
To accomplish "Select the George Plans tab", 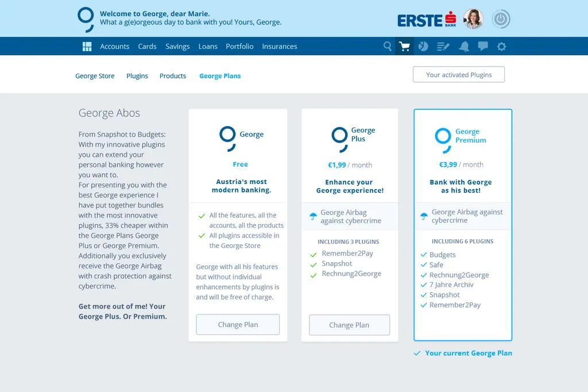I will (x=220, y=76).
